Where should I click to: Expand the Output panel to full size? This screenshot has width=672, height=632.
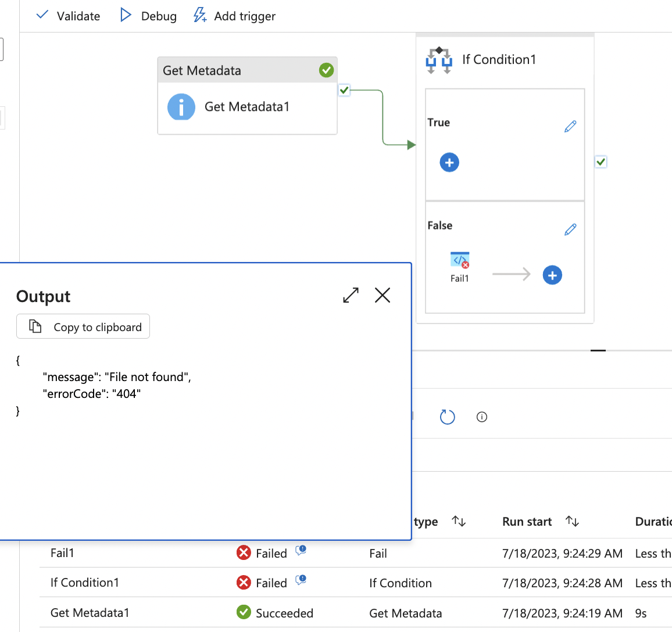pyautogui.click(x=351, y=295)
